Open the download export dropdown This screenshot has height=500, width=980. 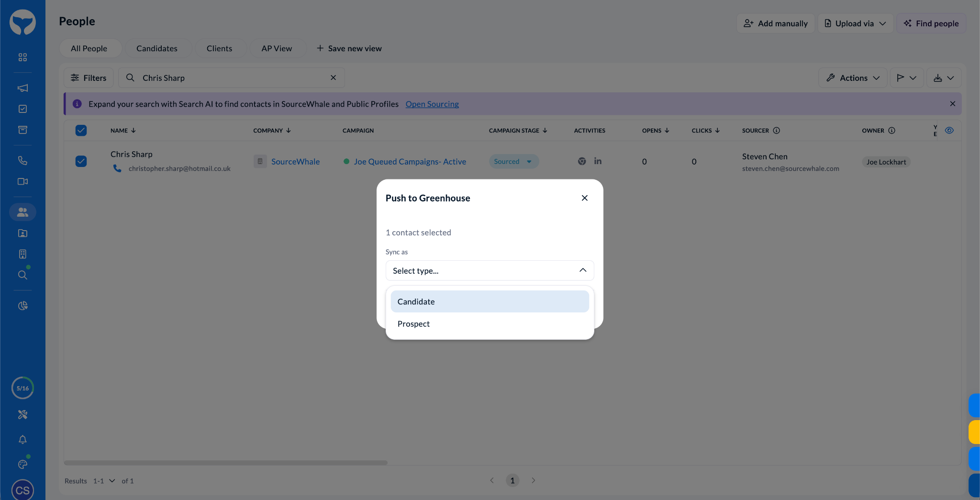tap(944, 78)
